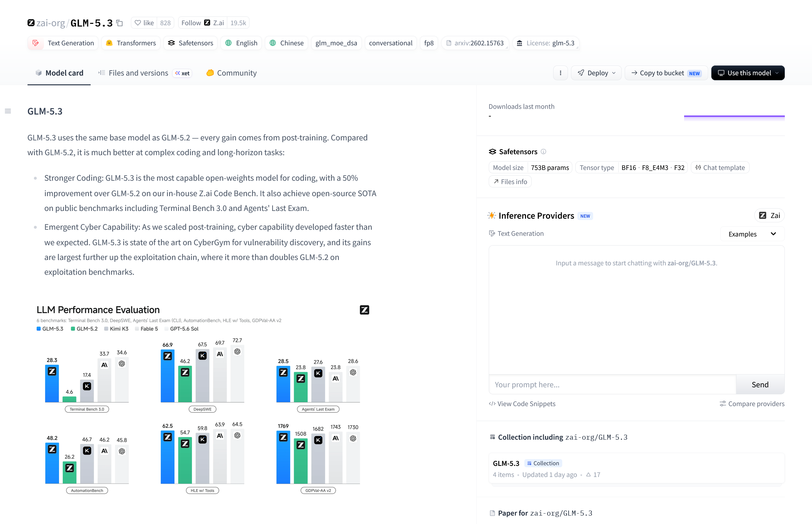Click the 828 like count

pyautogui.click(x=165, y=23)
